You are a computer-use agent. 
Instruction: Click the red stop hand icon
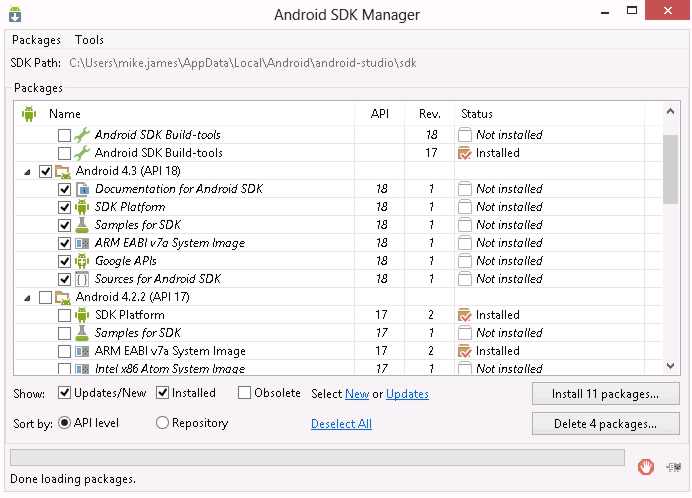click(x=646, y=467)
